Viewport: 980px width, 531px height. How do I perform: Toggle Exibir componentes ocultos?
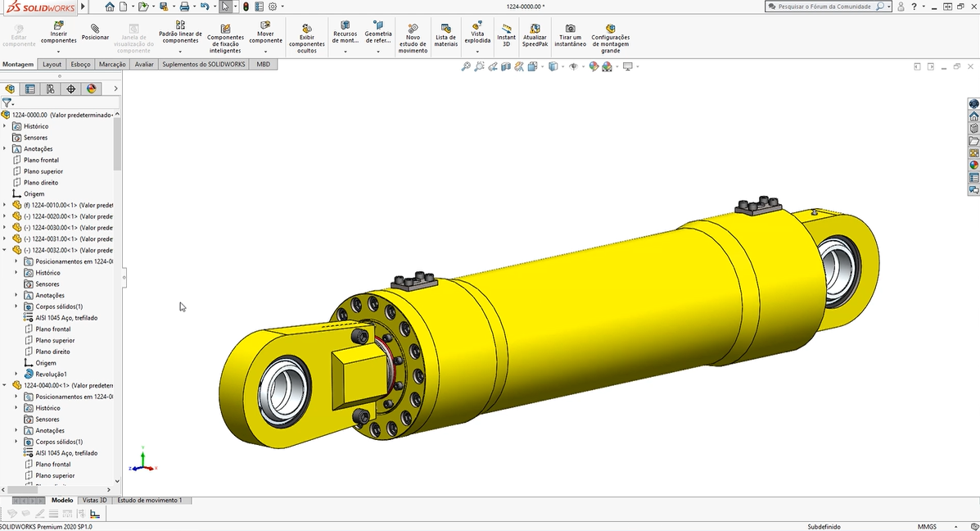[306, 38]
